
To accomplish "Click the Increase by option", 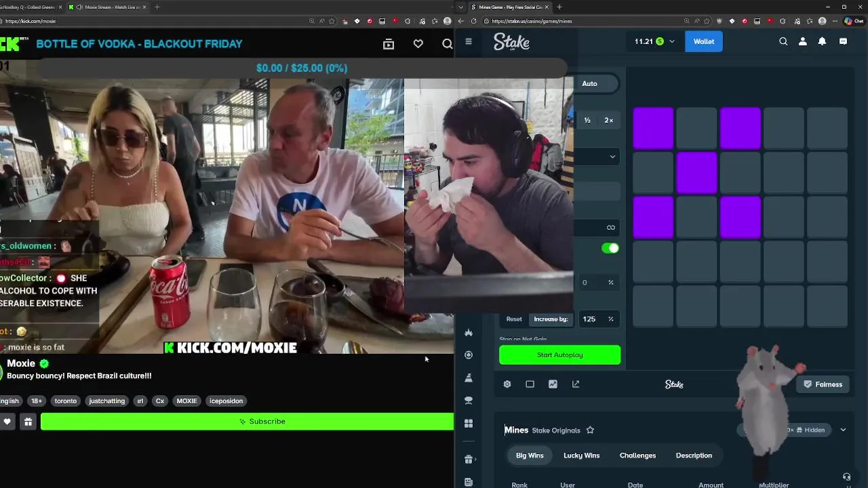I will 551,319.
